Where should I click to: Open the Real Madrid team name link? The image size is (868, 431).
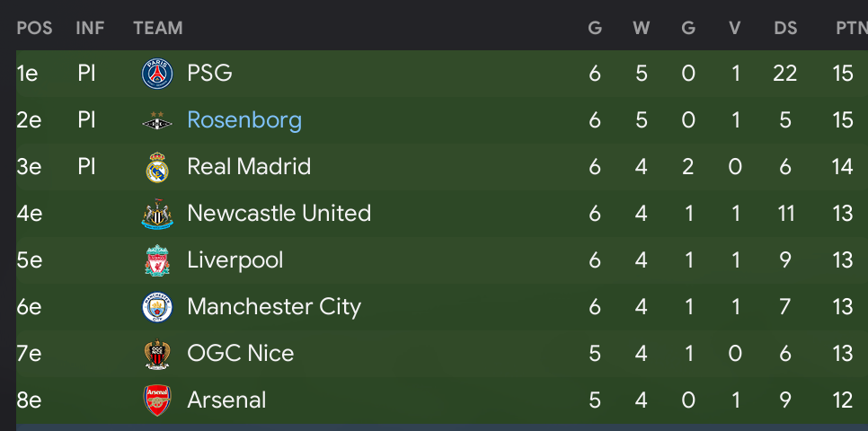tap(249, 166)
